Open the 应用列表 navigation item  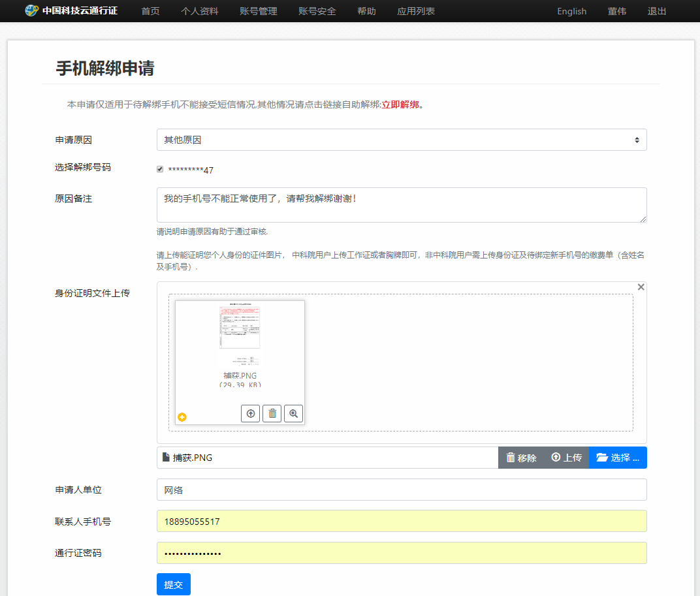(415, 11)
